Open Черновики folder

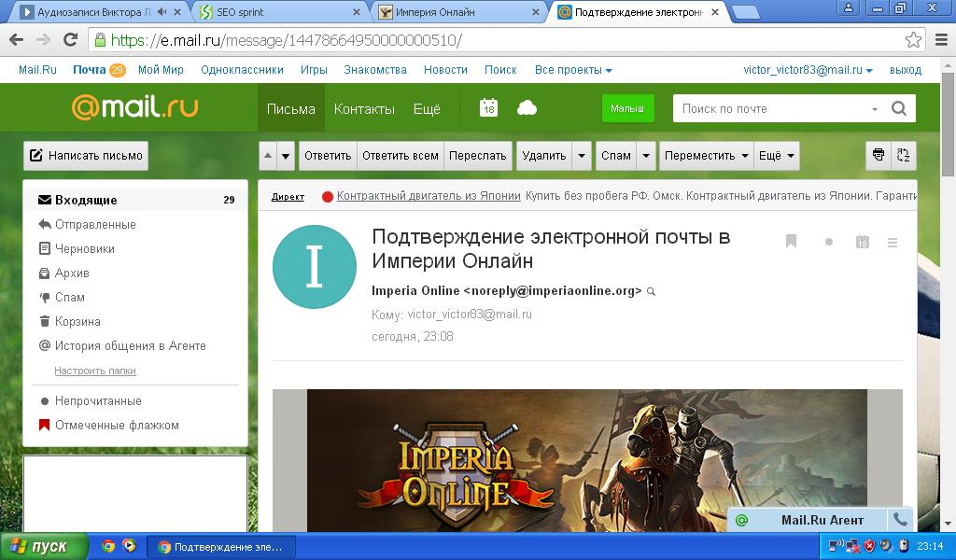coord(135,248)
